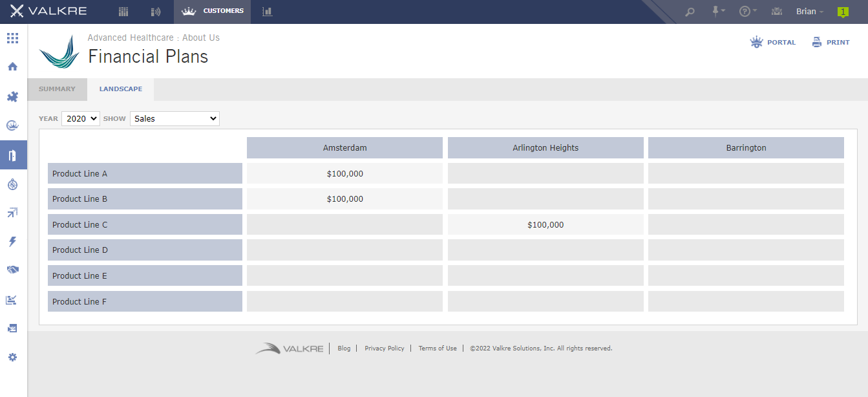Click empty Product Line D Arlington Heights cell
868x397 pixels.
coord(545,250)
